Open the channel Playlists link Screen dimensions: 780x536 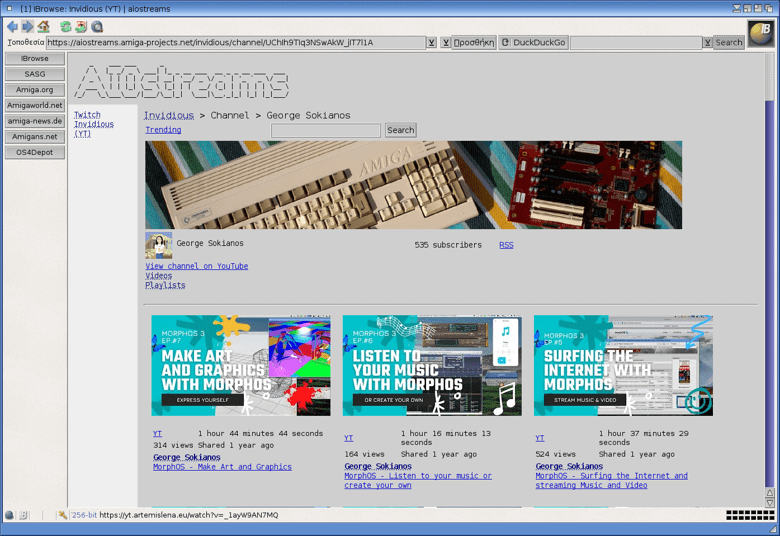click(x=165, y=285)
